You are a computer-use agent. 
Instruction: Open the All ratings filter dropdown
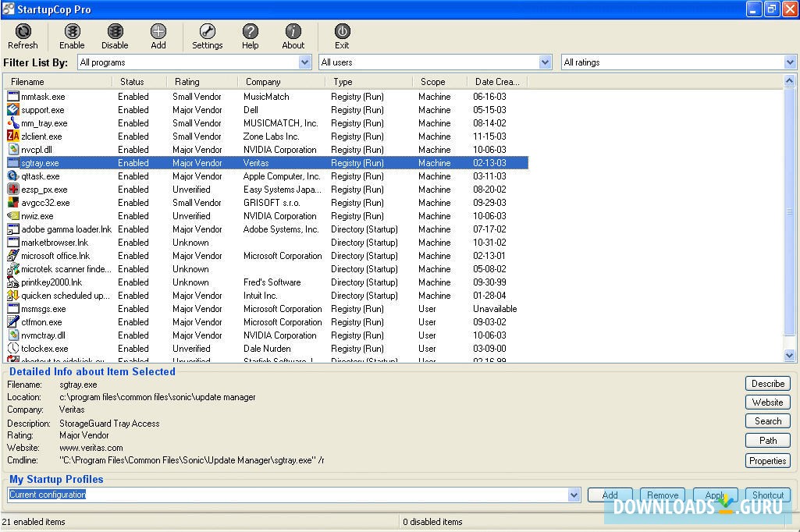point(788,62)
